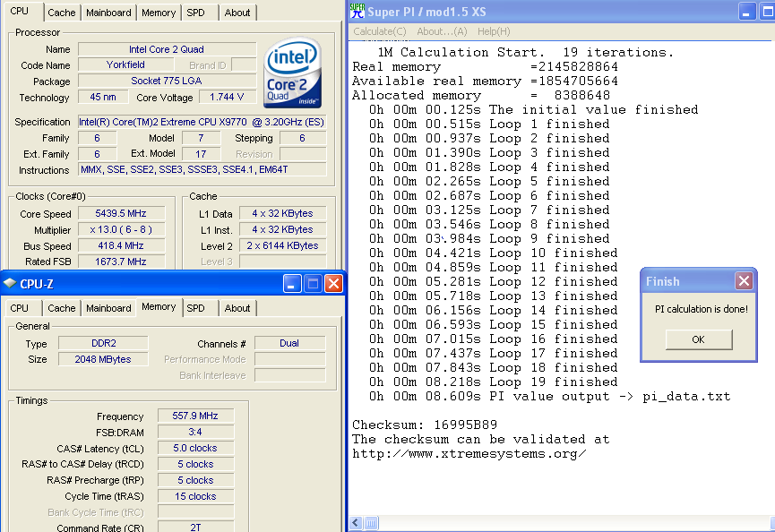Select the Memory tab in front CPU-Z window
This screenshot has height=532, width=775.
point(159,307)
